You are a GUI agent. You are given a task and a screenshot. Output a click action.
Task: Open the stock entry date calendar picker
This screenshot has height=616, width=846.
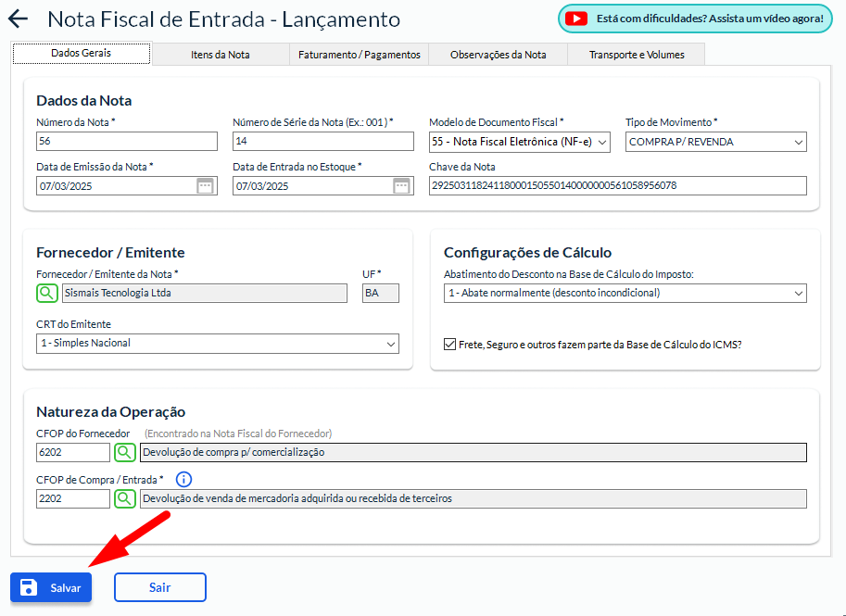402,186
